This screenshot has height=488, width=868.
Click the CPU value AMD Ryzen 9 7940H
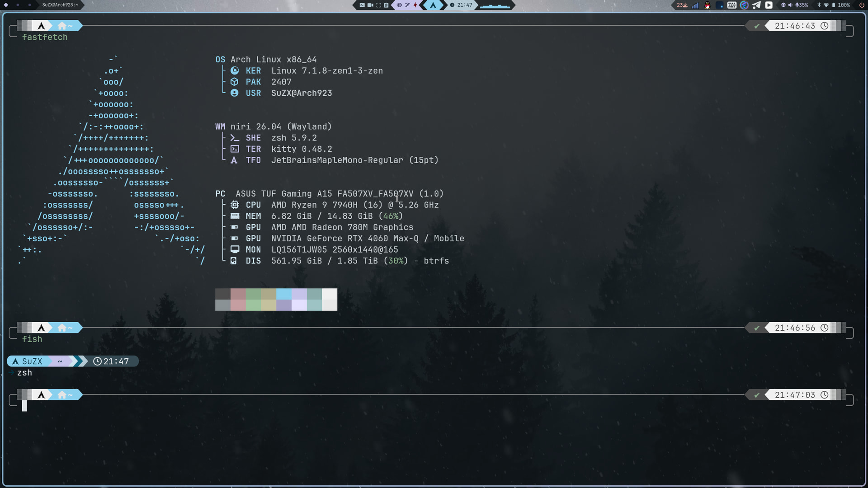point(314,205)
